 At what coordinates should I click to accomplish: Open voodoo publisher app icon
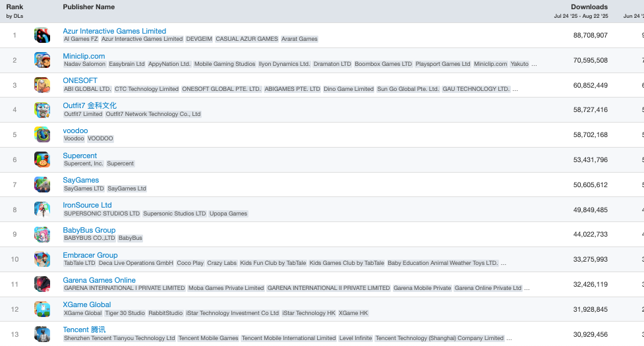click(42, 134)
